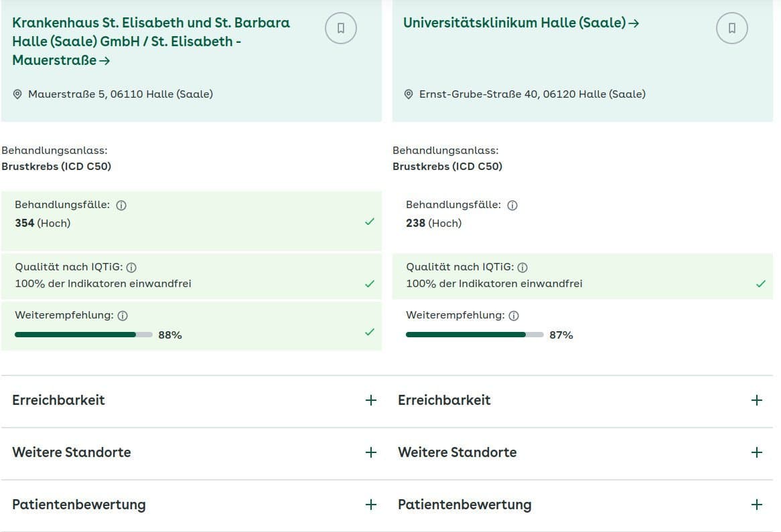Click location pin beside Mauerstraße 5
The width and height of the screenshot is (781, 532).
18,94
